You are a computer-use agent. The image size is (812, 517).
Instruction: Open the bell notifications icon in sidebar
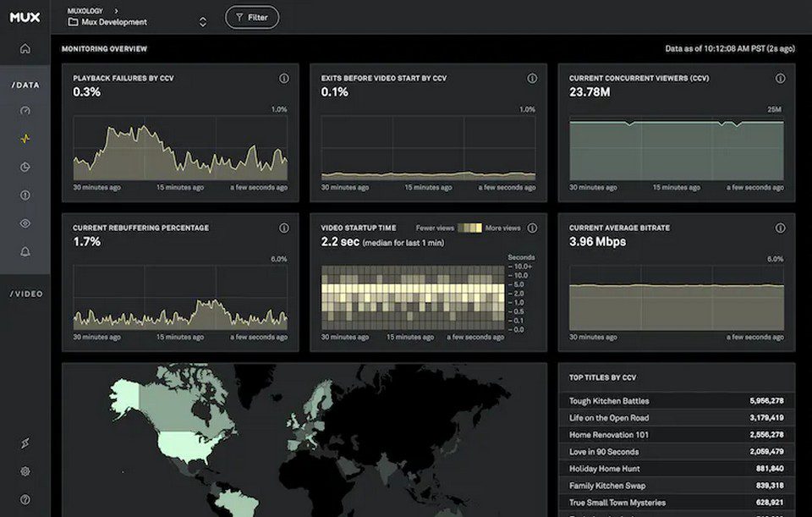25,251
